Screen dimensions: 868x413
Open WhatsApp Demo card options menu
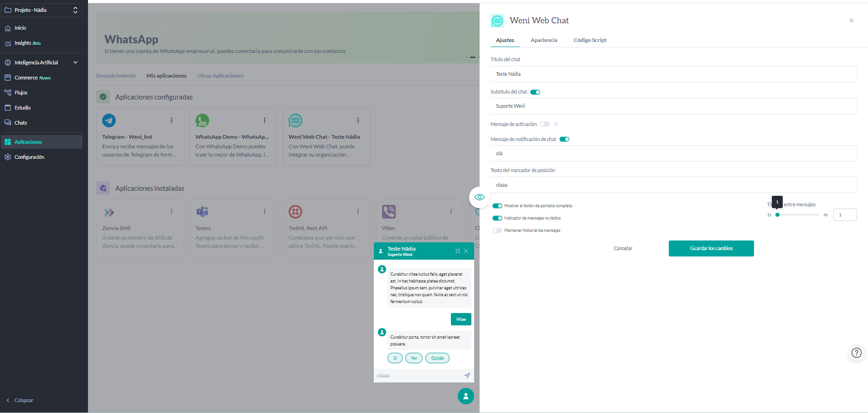264,120
